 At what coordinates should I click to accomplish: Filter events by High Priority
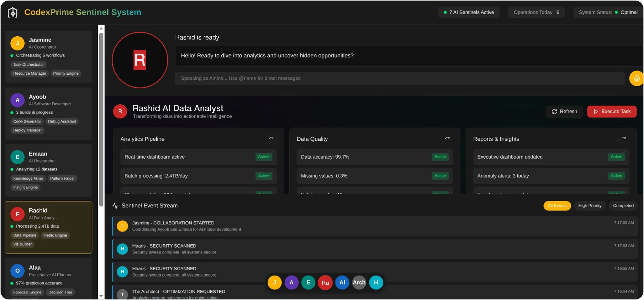tap(590, 206)
